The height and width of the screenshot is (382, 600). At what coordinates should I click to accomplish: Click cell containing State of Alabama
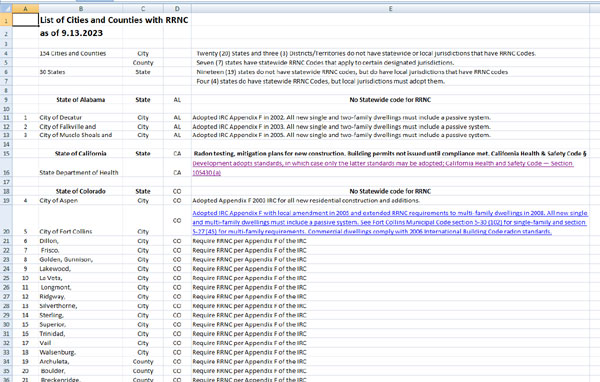click(80, 100)
